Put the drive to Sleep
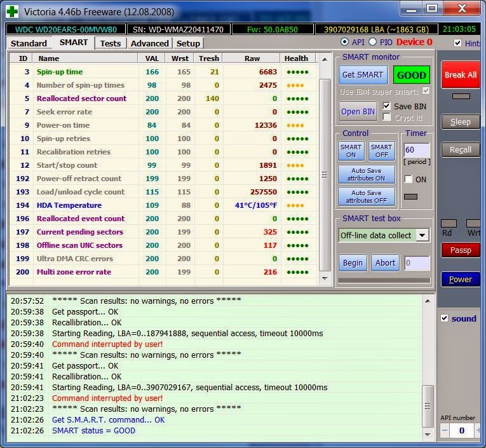 (461, 121)
